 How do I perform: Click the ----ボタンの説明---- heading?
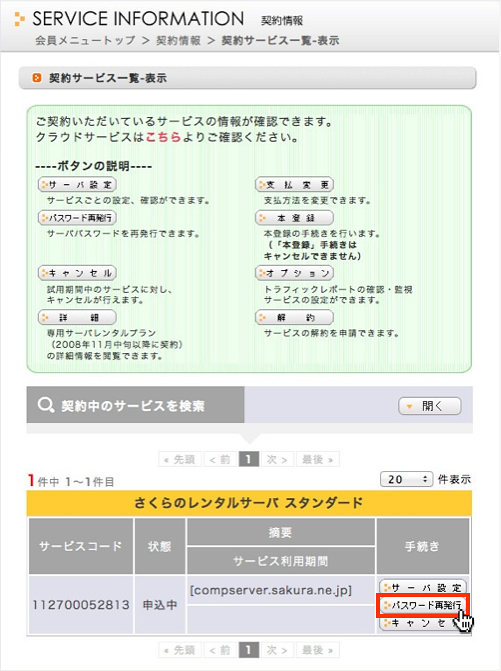(x=94, y=166)
